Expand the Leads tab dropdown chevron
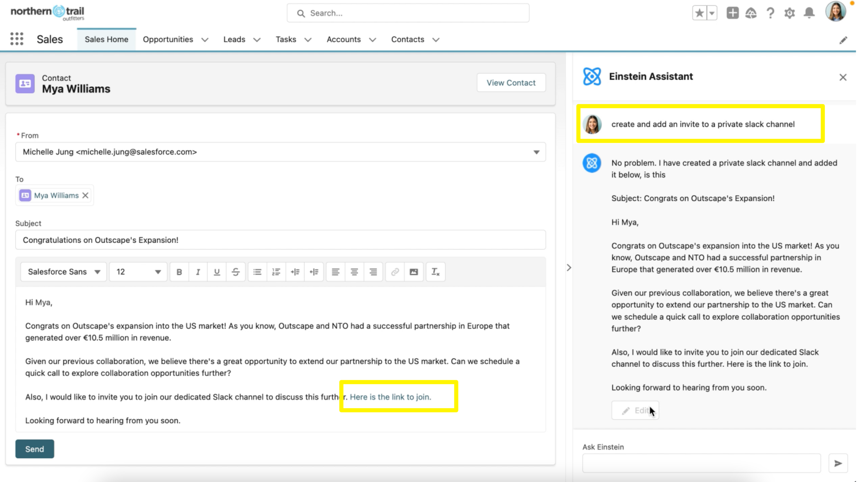 (257, 40)
